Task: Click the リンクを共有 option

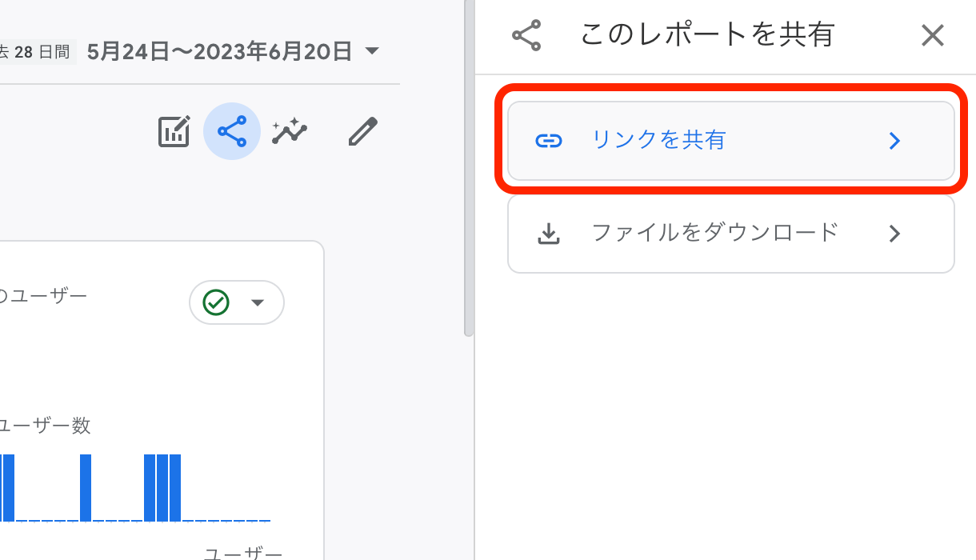Action: tap(658, 140)
